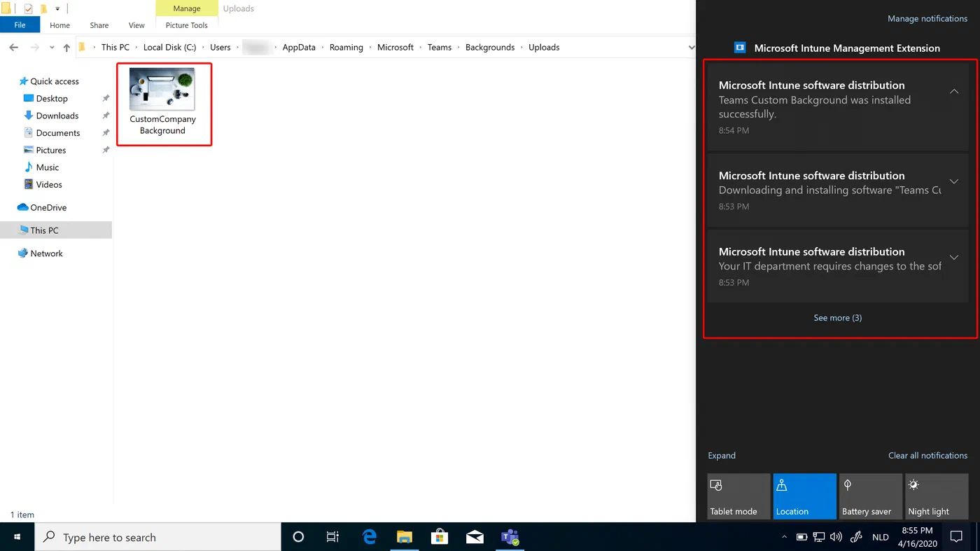Select OneDrive in navigation pane

48,208
